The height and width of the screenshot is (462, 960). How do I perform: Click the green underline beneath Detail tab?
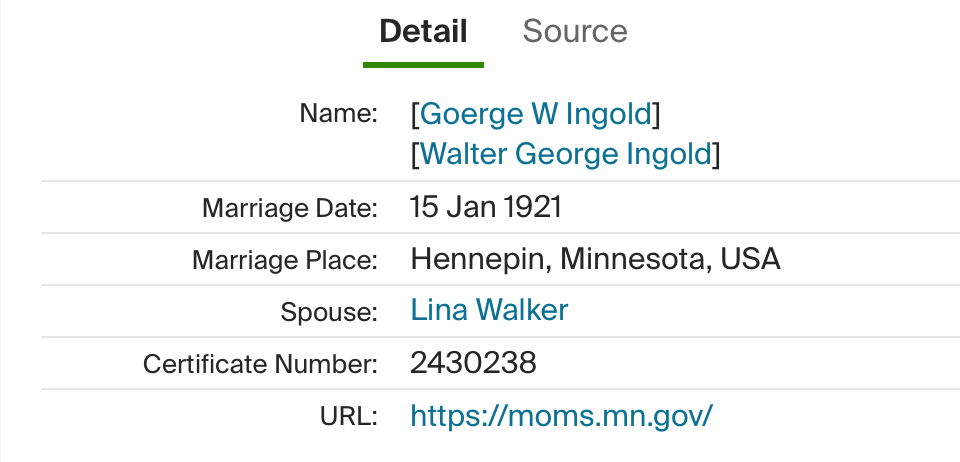[x=423, y=65]
